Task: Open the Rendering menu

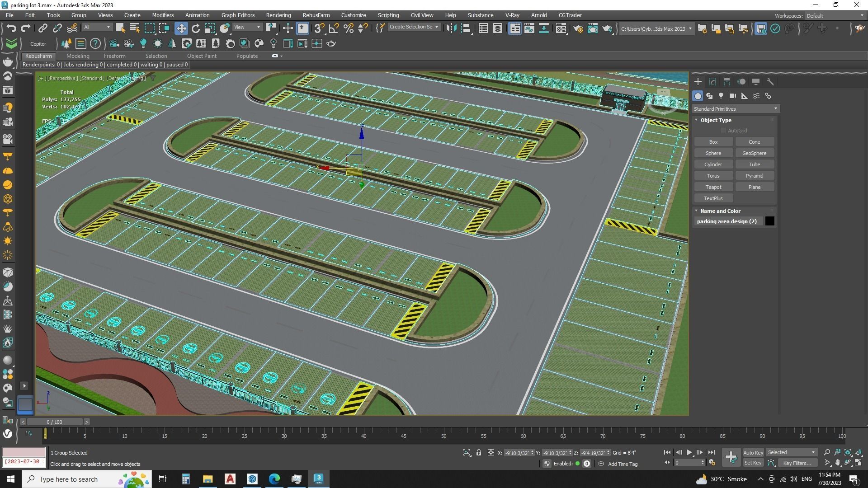Action: pyautogui.click(x=278, y=15)
